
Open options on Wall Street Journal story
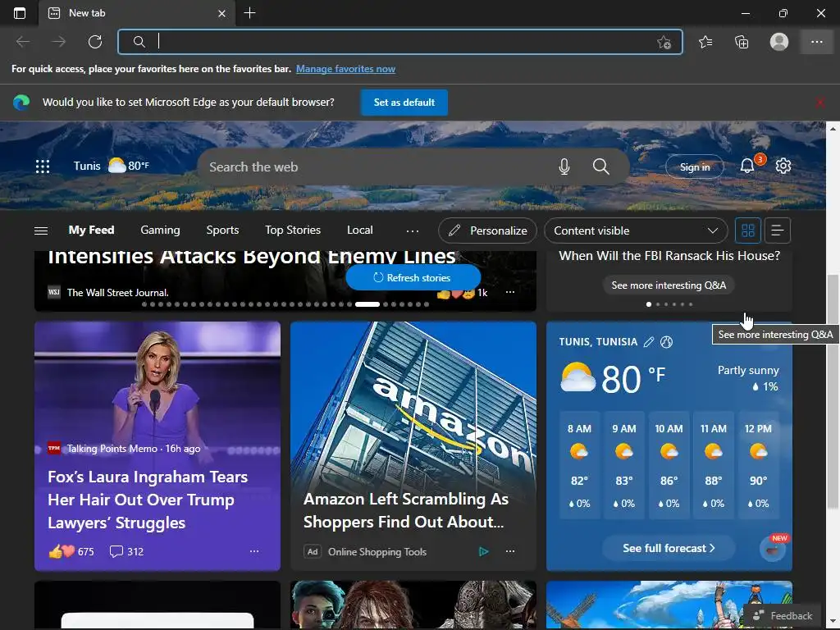(510, 293)
